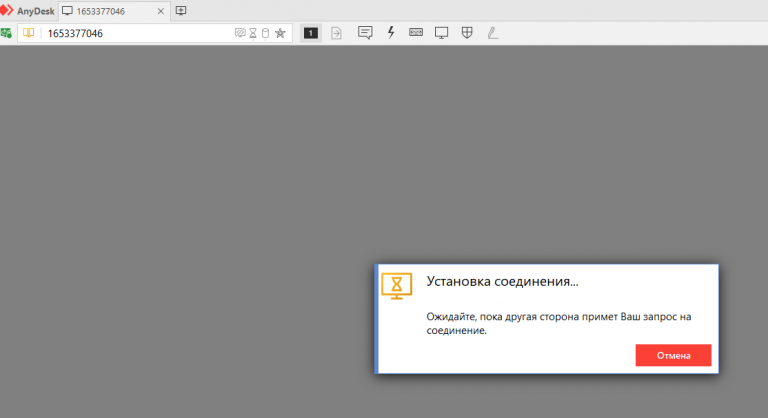The height and width of the screenshot is (418, 768).
Task: Click the yellow waiting monitor icon in address bar
Action: 29,33
